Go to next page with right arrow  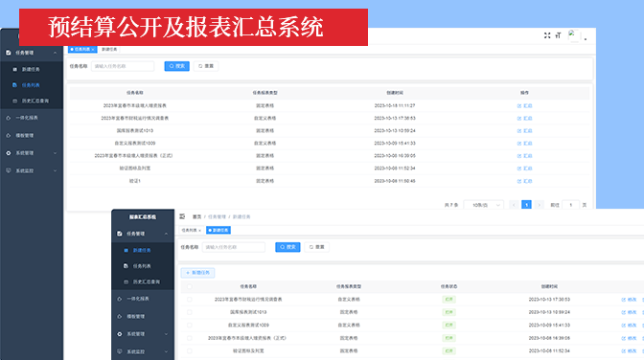(x=540, y=205)
